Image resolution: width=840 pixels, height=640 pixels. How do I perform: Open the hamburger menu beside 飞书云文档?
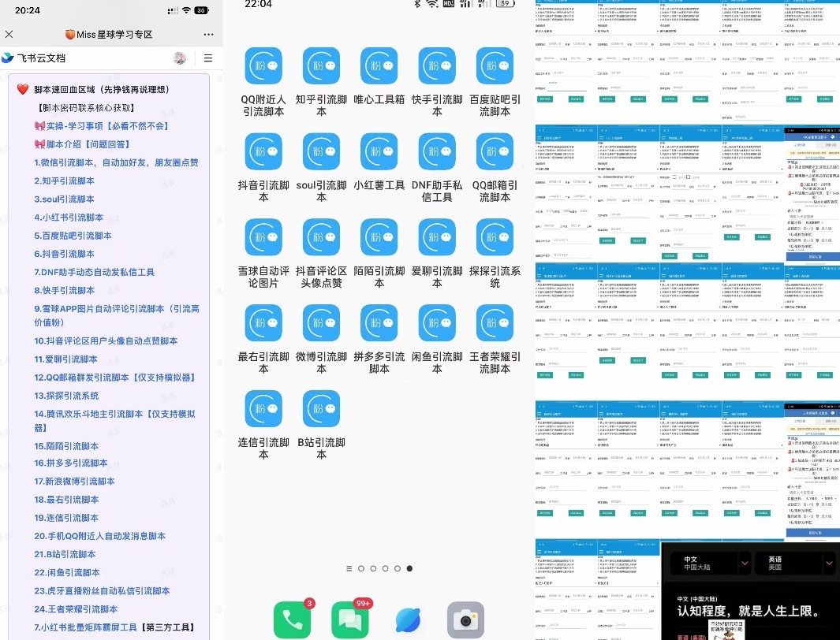208,58
